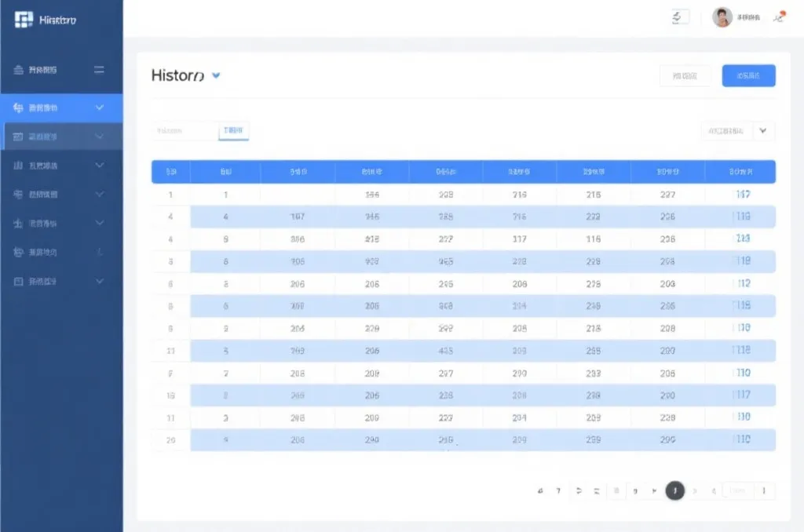This screenshot has height=532, width=804.
Task: Click the blue primary button at top right
Action: click(748, 75)
